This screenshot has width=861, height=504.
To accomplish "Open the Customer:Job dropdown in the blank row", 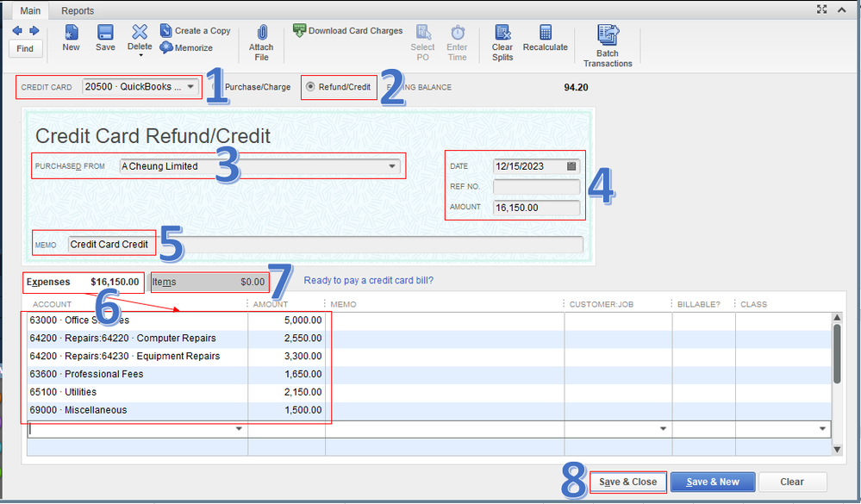I will tap(664, 429).
